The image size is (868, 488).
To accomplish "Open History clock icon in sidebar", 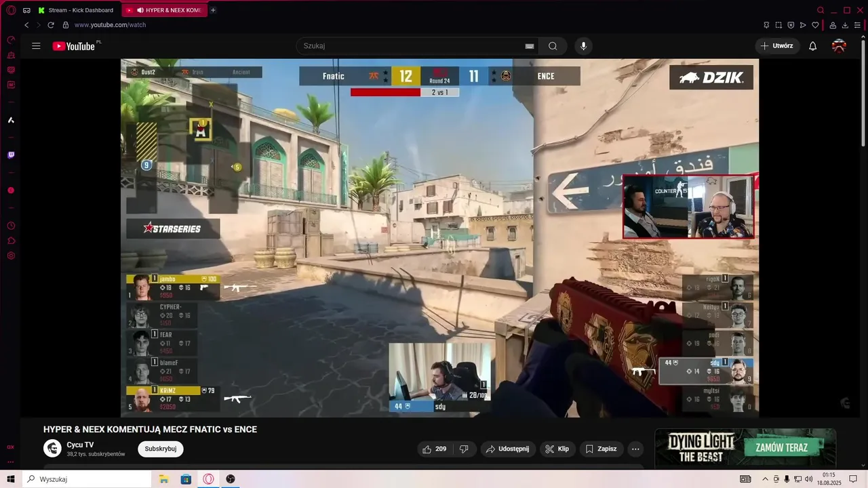I will point(11,226).
